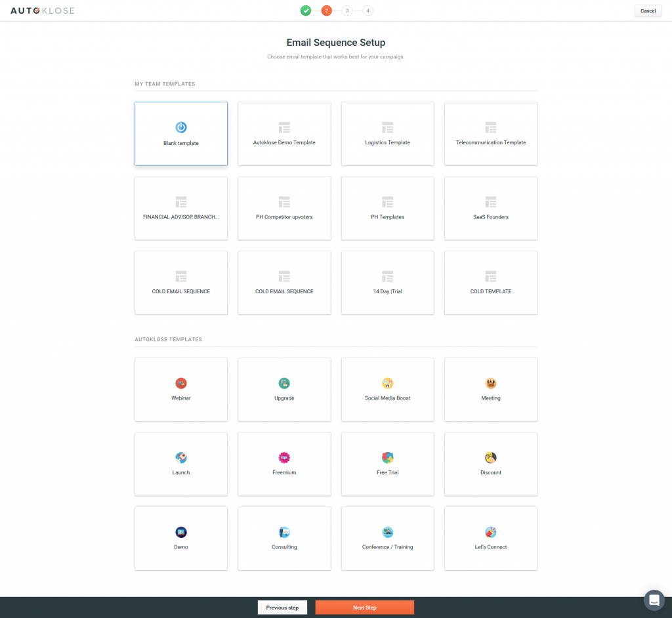
Task: Choose the Social Media Boost icon
Action: (x=387, y=383)
